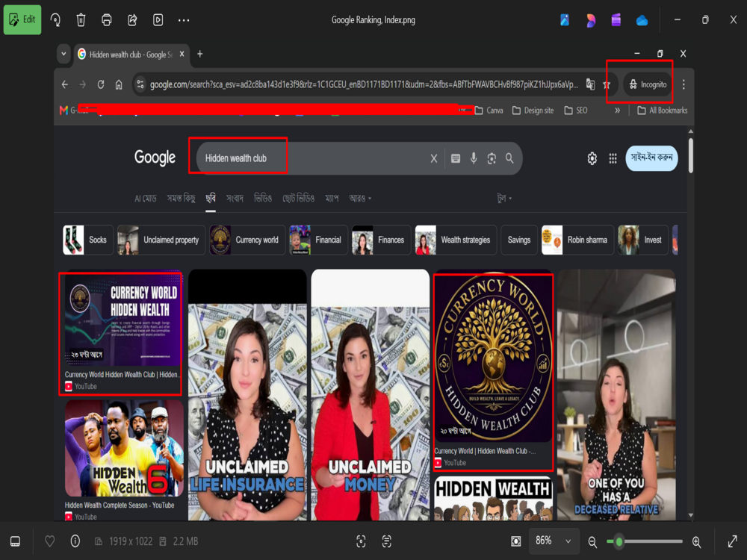Image resolution: width=747 pixels, height=560 pixels.
Task: Select the Unclaimed property filter chip
Action: 161,240
